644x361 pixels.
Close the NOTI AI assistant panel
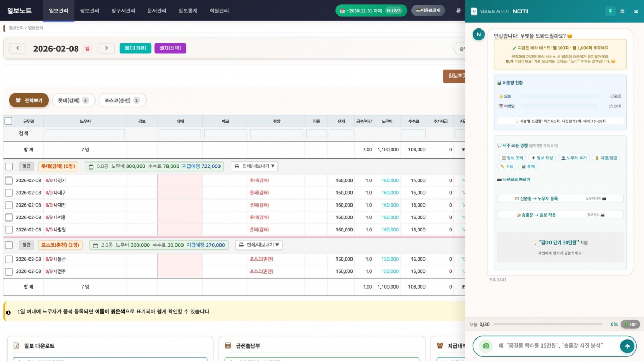(636, 11)
